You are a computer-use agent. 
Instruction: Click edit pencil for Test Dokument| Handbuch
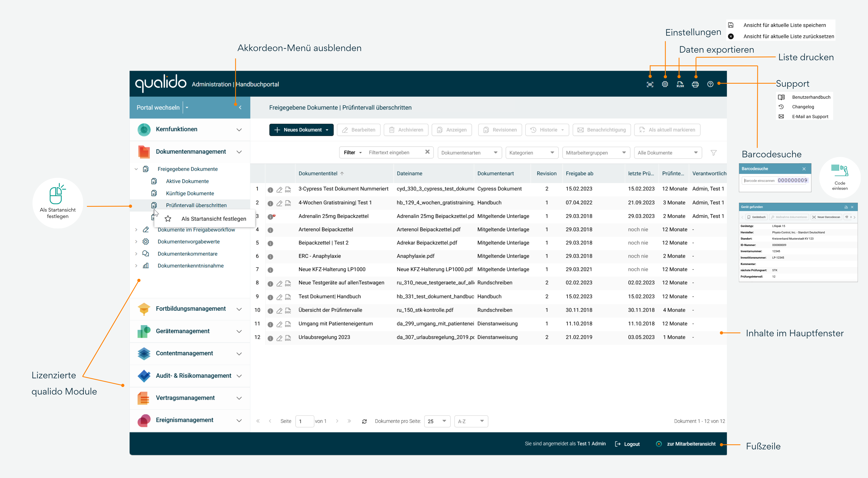point(279,297)
